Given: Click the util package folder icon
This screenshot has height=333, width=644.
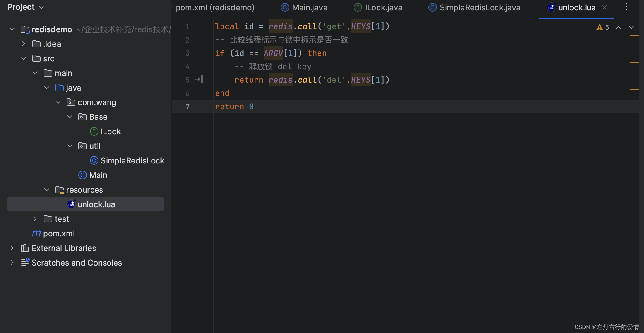Looking at the screenshot, I should click(x=82, y=146).
